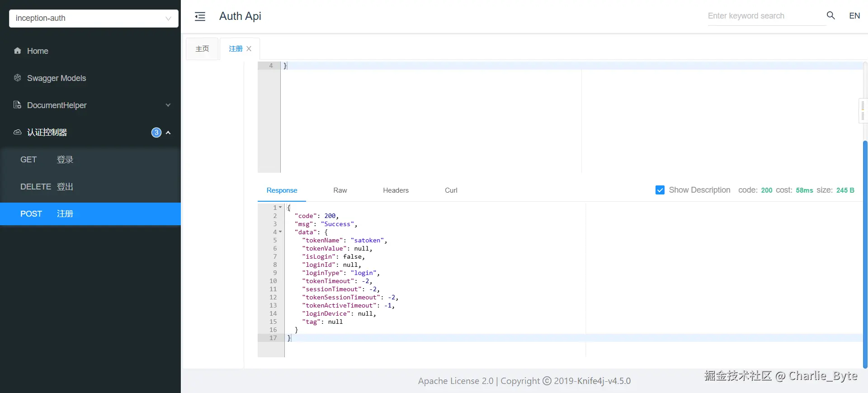Switch language with the EN button

pos(854,16)
